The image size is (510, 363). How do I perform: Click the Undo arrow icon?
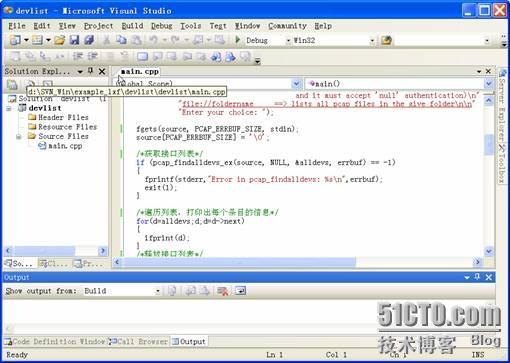(153, 40)
